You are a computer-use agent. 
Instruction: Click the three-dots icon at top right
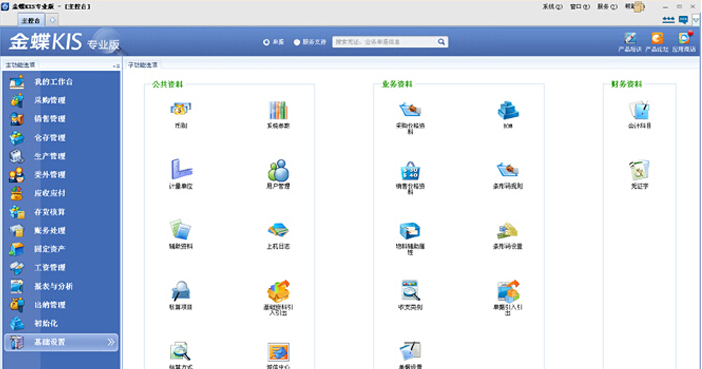pos(668,20)
